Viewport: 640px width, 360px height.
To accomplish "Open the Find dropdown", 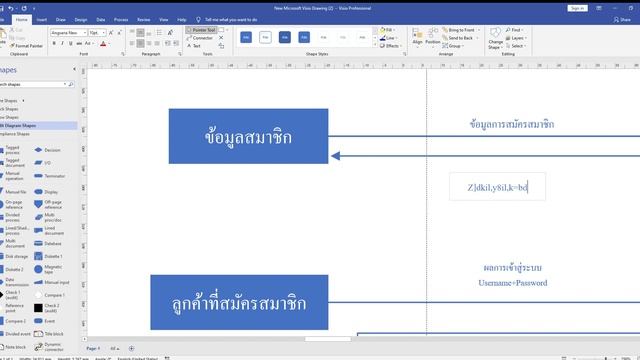I will coord(515,30).
